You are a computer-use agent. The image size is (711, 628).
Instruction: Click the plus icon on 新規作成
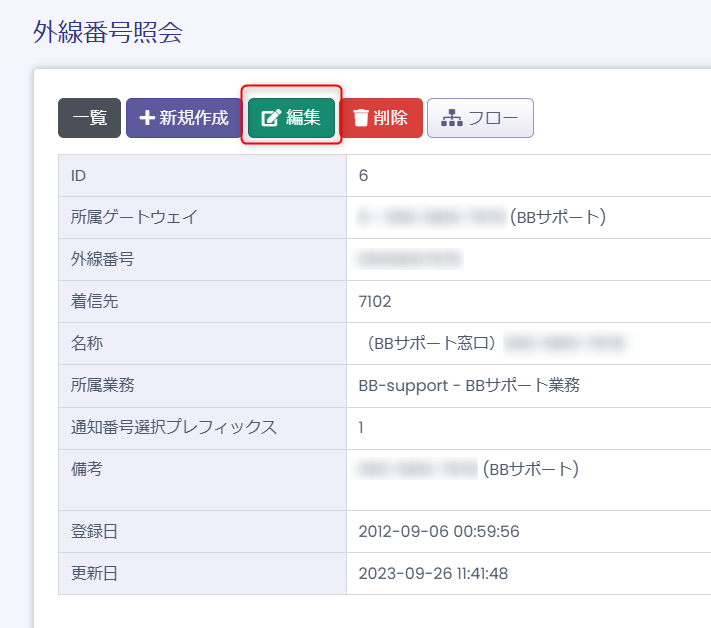(x=147, y=118)
